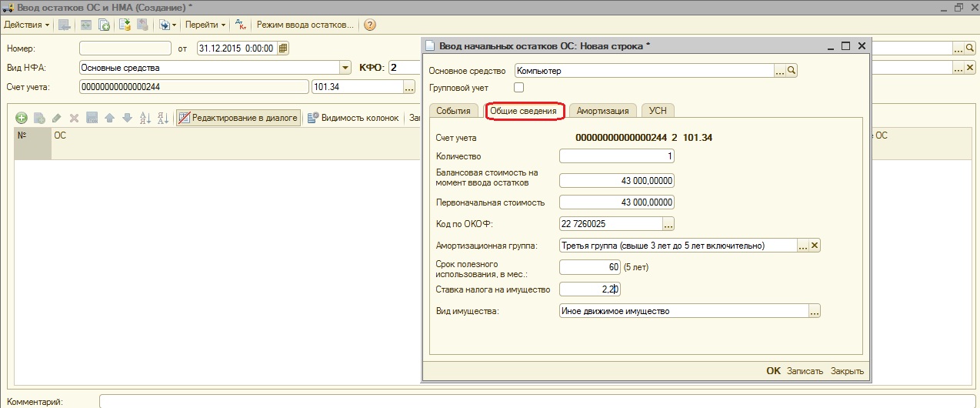Sort ascending with the A-Z icon

click(x=145, y=118)
